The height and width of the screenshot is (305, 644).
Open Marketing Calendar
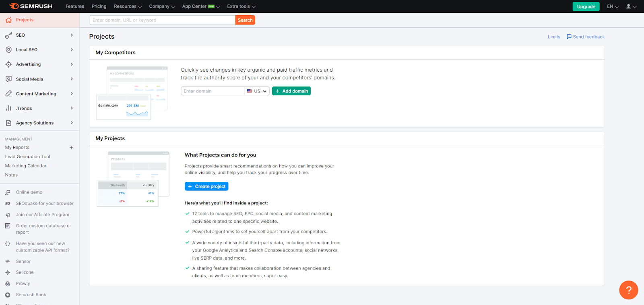click(x=26, y=166)
